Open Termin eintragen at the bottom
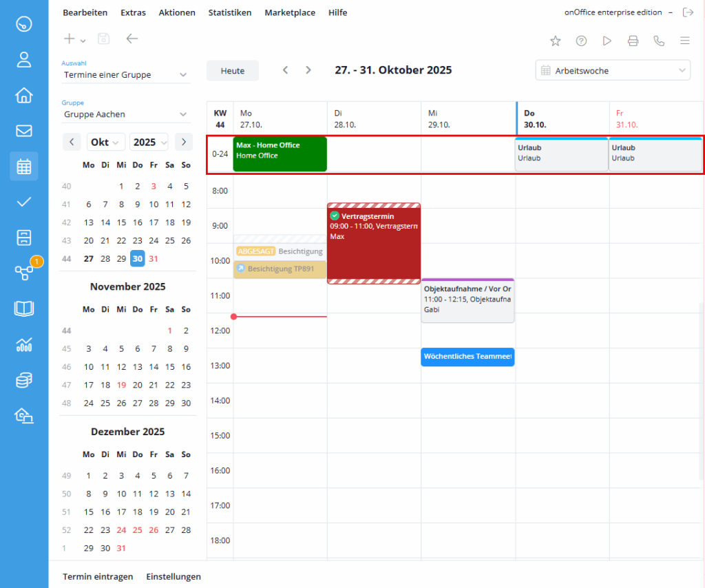705x588 pixels. click(98, 576)
